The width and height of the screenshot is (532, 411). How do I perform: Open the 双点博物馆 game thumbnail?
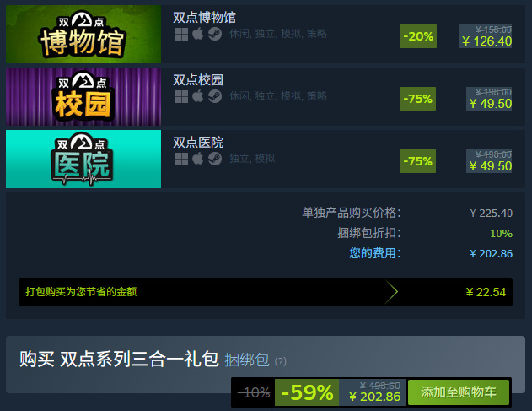pyautogui.click(x=83, y=34)
